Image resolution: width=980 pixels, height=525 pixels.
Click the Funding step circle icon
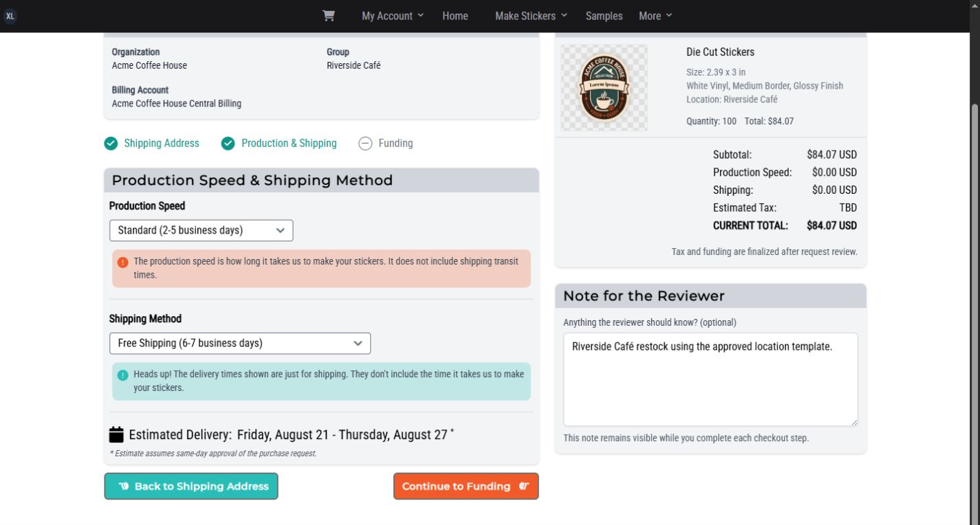[x=365, y=144]
